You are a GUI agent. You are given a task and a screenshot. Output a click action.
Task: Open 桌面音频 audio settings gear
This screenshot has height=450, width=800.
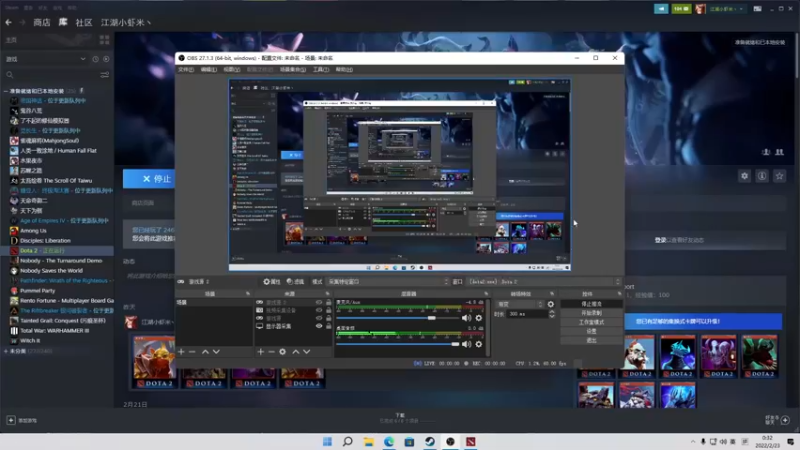(x=479, y=344)
